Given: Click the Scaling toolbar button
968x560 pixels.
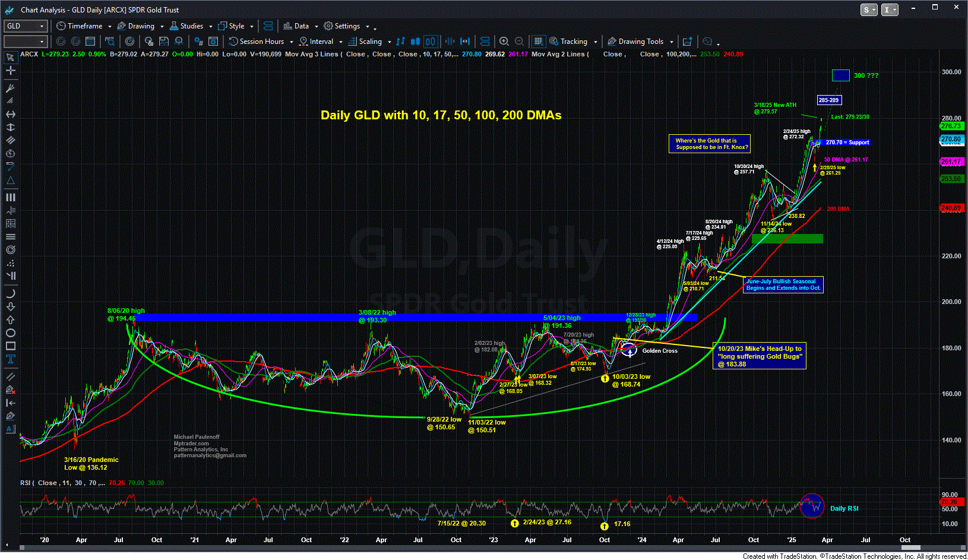Looking at the screenshot, I should click(365, 42).
